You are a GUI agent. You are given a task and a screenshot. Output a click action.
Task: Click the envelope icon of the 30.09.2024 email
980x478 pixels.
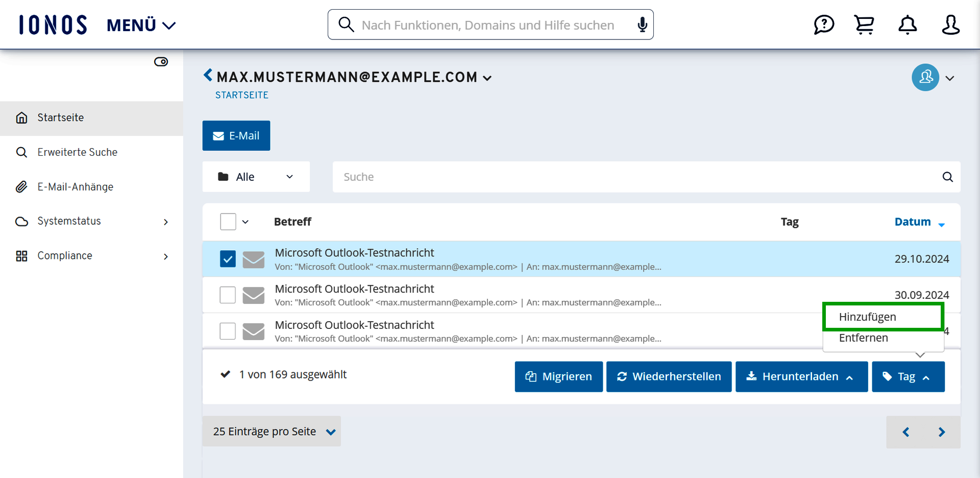[254, 295]
